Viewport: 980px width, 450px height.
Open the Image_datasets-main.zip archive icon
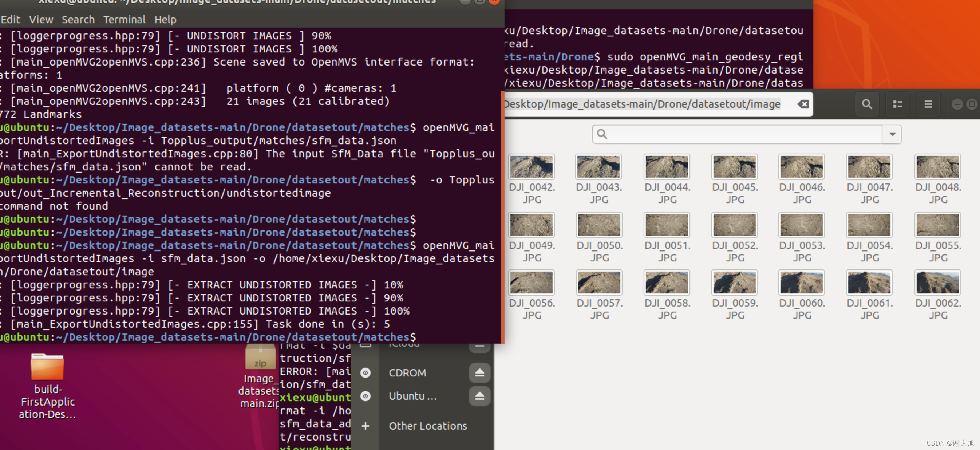[x=260, y=358]
